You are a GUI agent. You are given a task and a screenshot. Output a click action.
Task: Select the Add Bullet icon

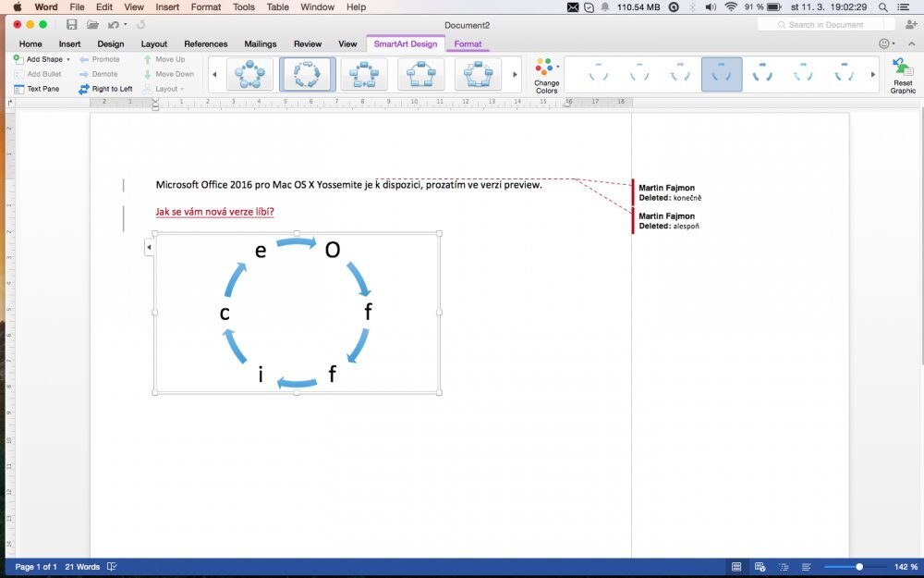click(x=18, y=74)
